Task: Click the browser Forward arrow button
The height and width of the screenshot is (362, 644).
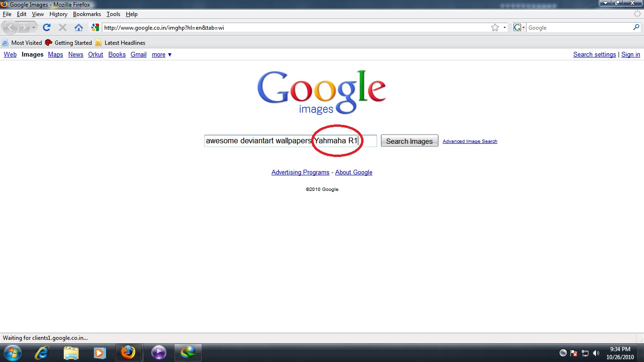Action: click(x=24, y=27)
